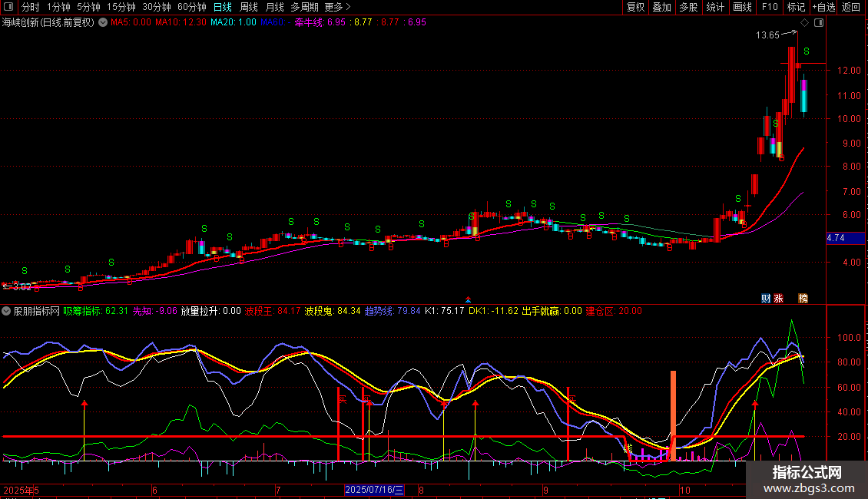Switch to the 周线 weekly period
The height and width of the screenshot is (499, 868).
click(x=249, y=7)
